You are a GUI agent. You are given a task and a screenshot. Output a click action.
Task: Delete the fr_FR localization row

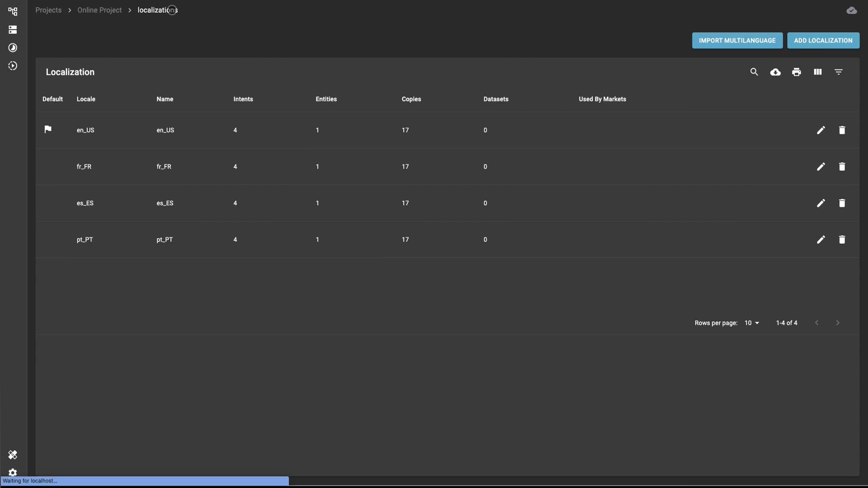click(842, 167)
